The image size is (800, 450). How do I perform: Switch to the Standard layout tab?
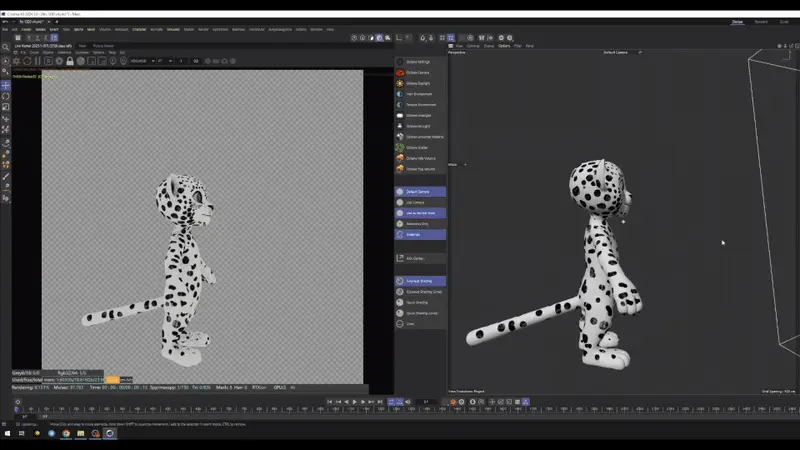point(761,21)
